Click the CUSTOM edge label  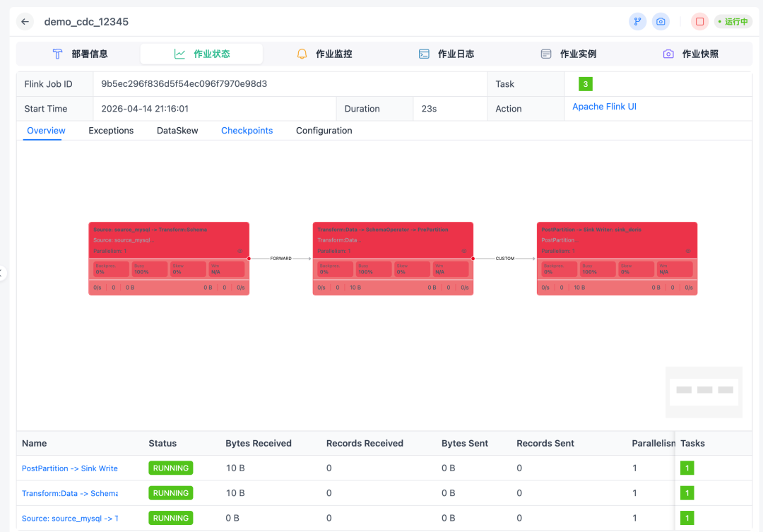point(505,259)
